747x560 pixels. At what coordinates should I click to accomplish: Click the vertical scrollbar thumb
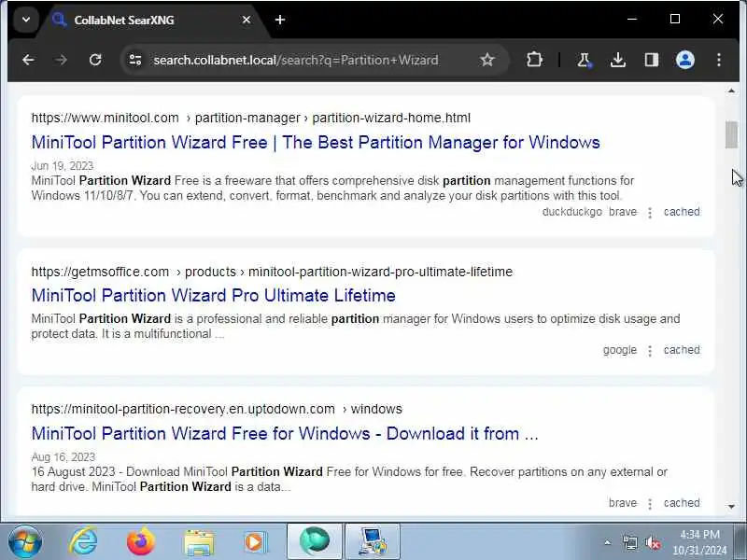point(731,134)
